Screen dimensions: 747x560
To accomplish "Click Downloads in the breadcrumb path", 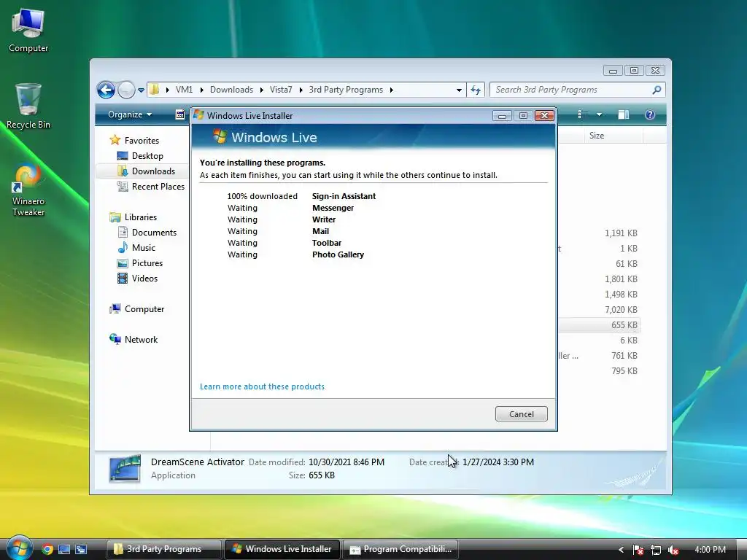I will pos(231,90).
